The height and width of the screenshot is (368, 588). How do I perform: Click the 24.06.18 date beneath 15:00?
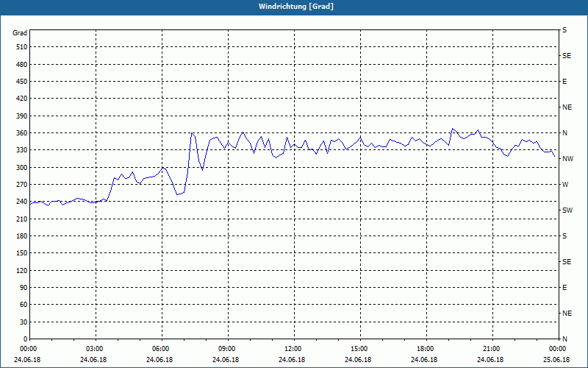(x=358, y=360)
